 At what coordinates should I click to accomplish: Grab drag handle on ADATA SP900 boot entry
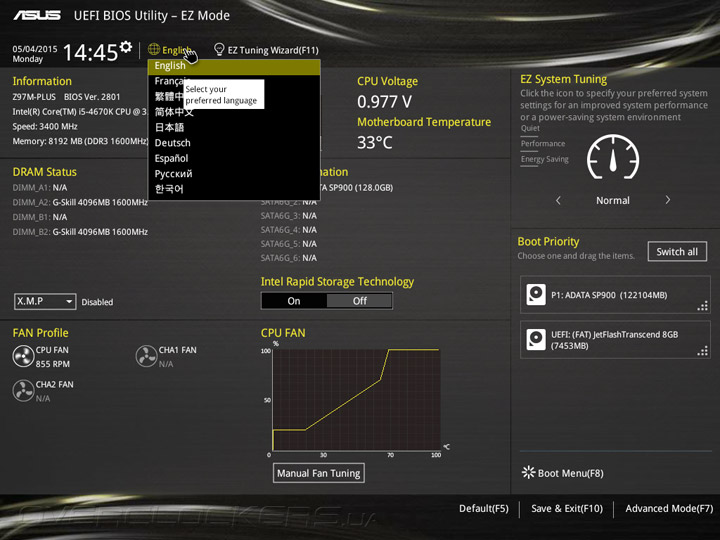pos(703,306)
